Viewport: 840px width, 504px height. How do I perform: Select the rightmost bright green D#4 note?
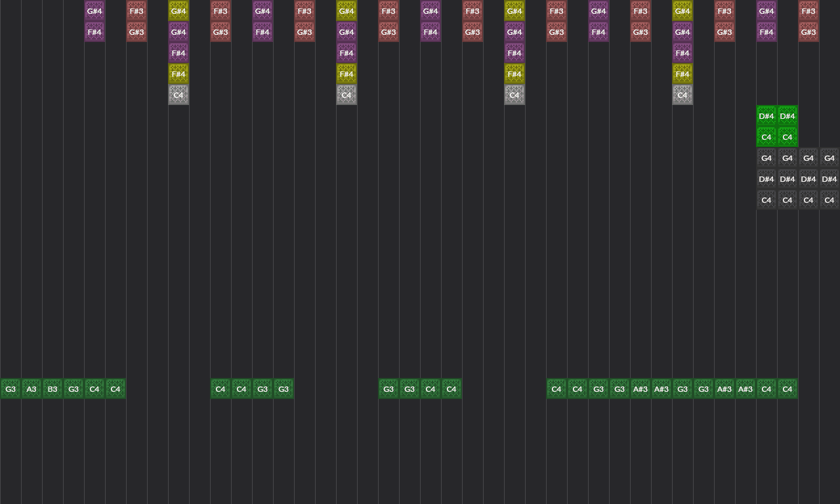(x=787, y=116)
